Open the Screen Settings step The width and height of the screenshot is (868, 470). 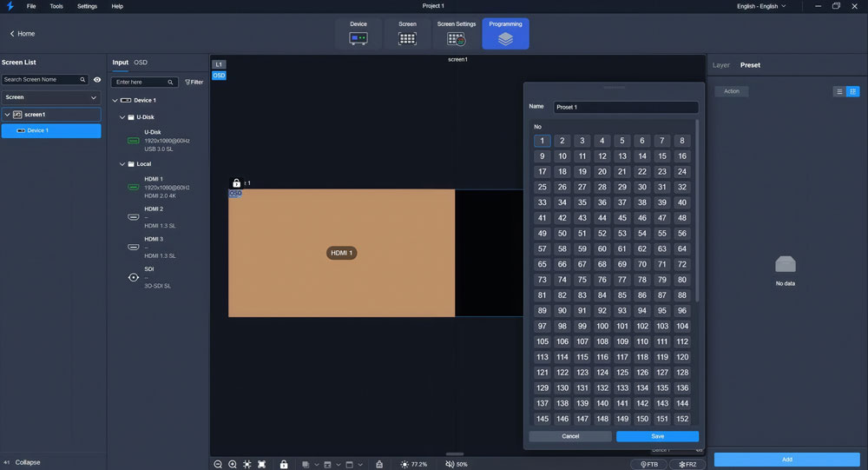pyautogui.click(x=456, y=33)
